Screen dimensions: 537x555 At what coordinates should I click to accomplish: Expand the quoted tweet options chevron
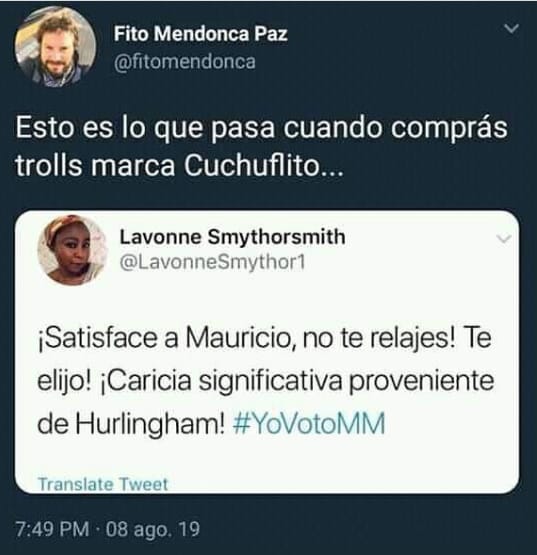[503, 239]
